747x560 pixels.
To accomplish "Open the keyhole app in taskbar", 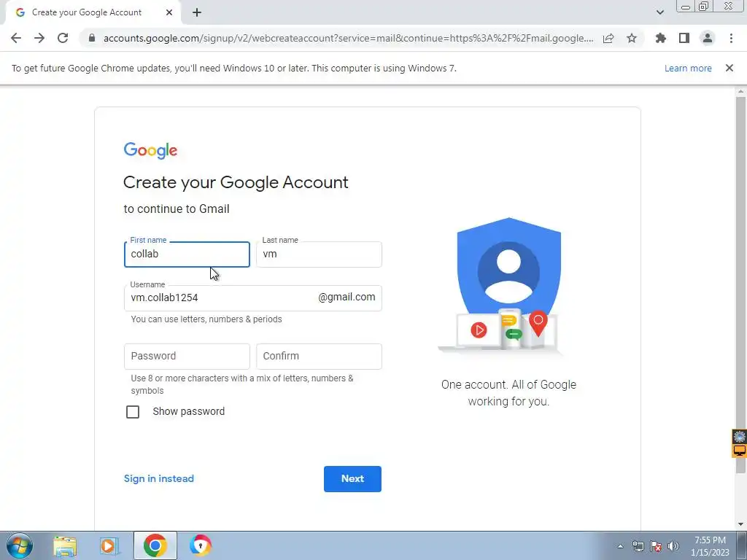I will (x=200, y=545).
